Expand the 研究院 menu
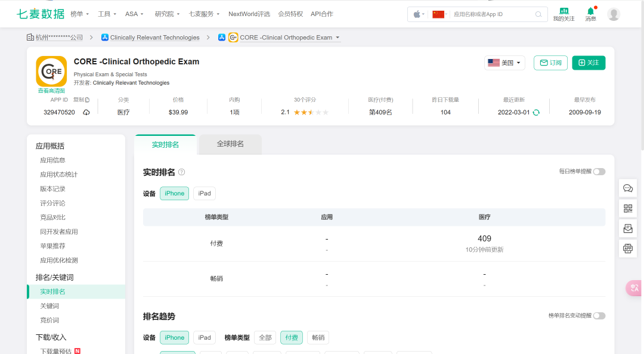This screenshot has width=644, height=354. click(x=167, y=14)
